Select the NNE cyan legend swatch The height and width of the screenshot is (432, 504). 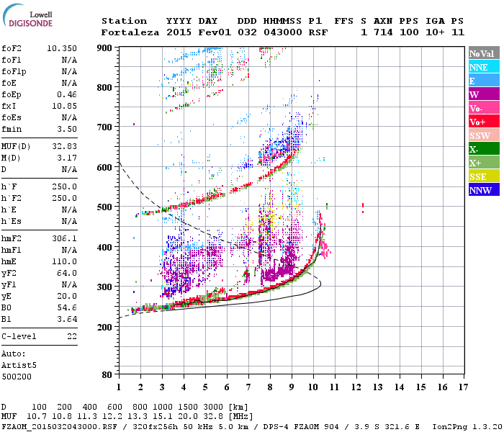click(x=484, y=67)
